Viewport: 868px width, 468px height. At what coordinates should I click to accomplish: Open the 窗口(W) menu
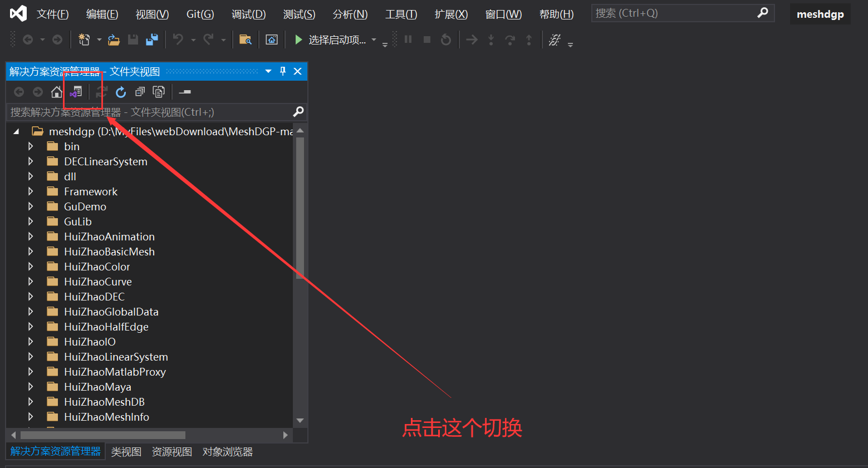coord(503,14)
